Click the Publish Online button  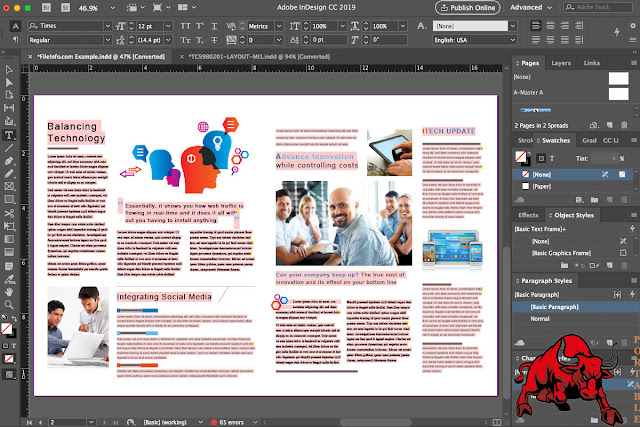467,7
